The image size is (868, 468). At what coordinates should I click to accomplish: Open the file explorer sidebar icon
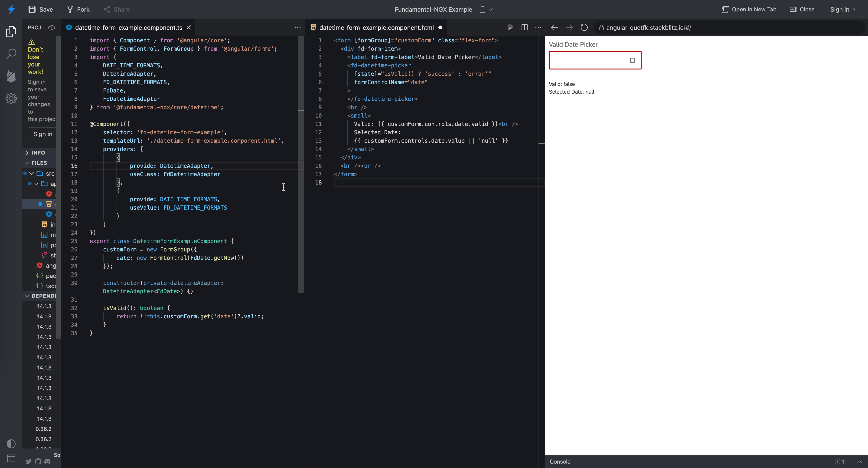[x=11, y=31]
